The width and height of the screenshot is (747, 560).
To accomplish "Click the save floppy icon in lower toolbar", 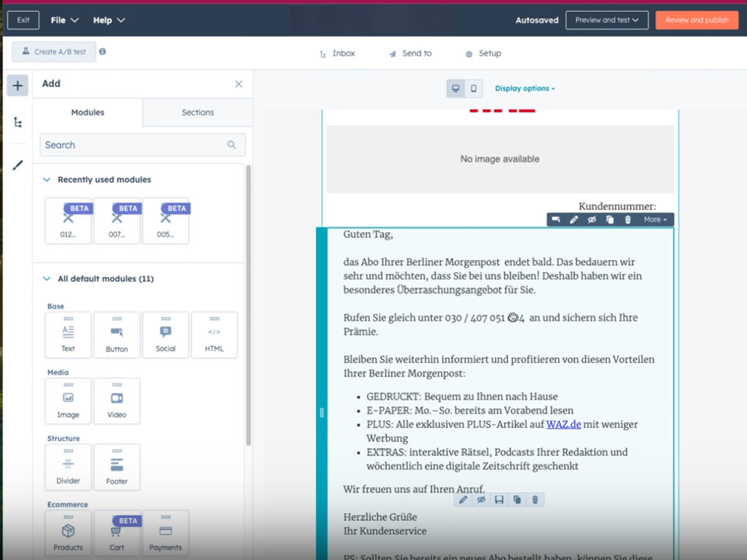I will (x=499, y=500).
